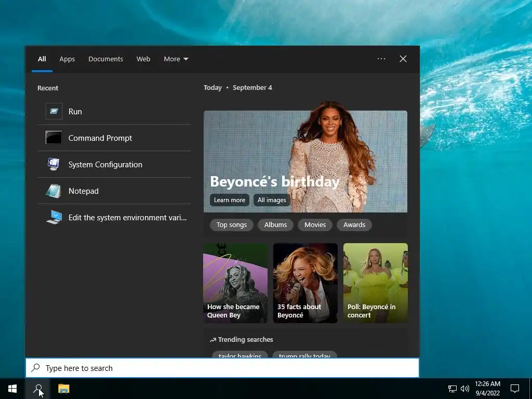Click the Beyoncé's birthday banner image
Viewport: 532px width, 399px height.
[305, 162]
